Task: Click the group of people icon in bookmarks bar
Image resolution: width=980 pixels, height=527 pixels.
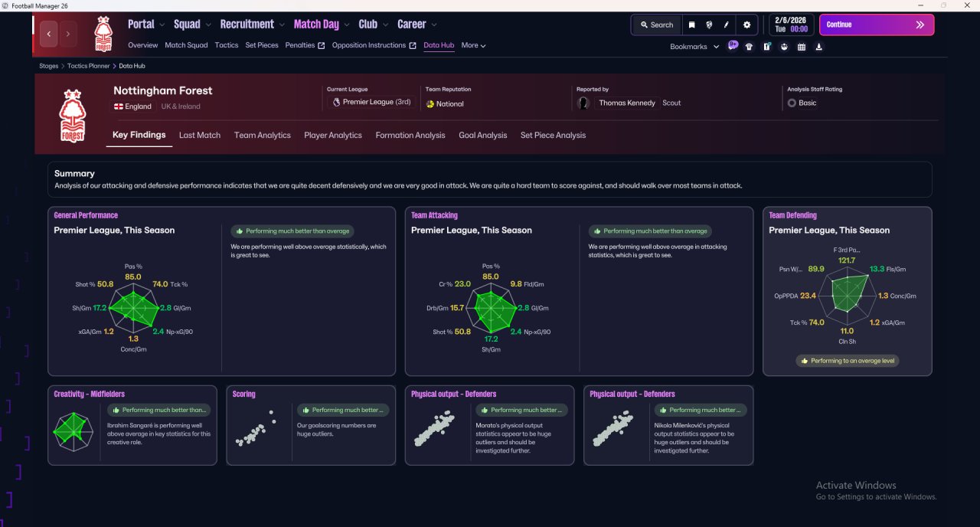Action: coord(784,47)
